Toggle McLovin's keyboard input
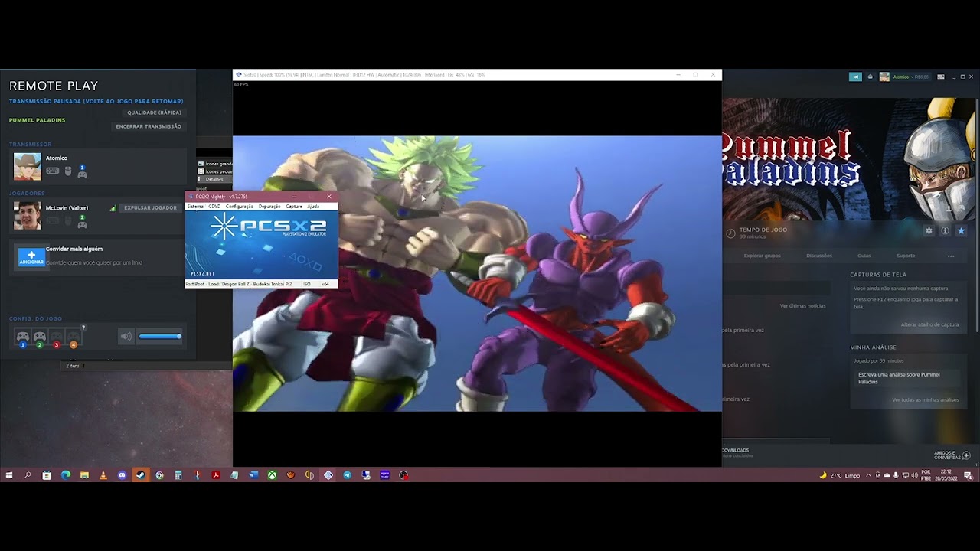Screen dimensions: 980x551 (53, 222)
